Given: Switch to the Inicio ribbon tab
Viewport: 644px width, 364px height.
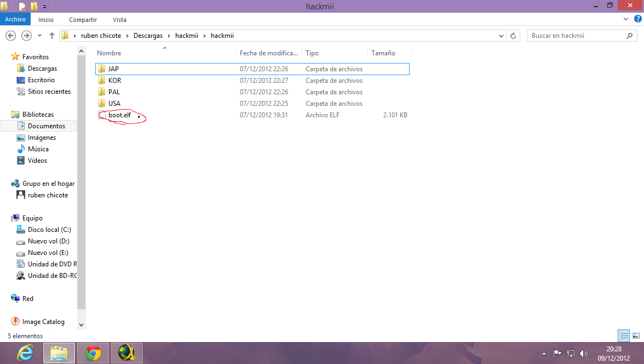Looking at the screenshot, I should [x=45, y=20].
